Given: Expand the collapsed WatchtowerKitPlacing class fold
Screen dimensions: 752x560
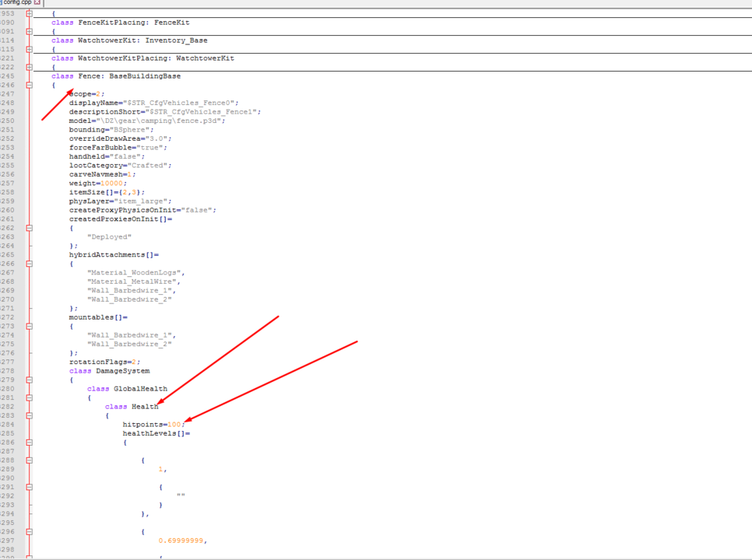Looking at the screenshot, I should click(x=30, y=68).
